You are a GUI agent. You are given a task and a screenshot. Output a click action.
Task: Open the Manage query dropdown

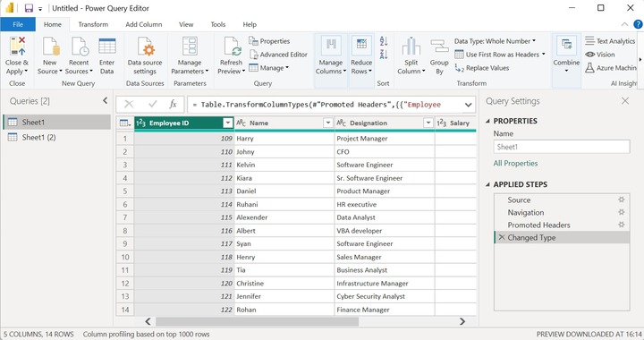pos(268,68)
